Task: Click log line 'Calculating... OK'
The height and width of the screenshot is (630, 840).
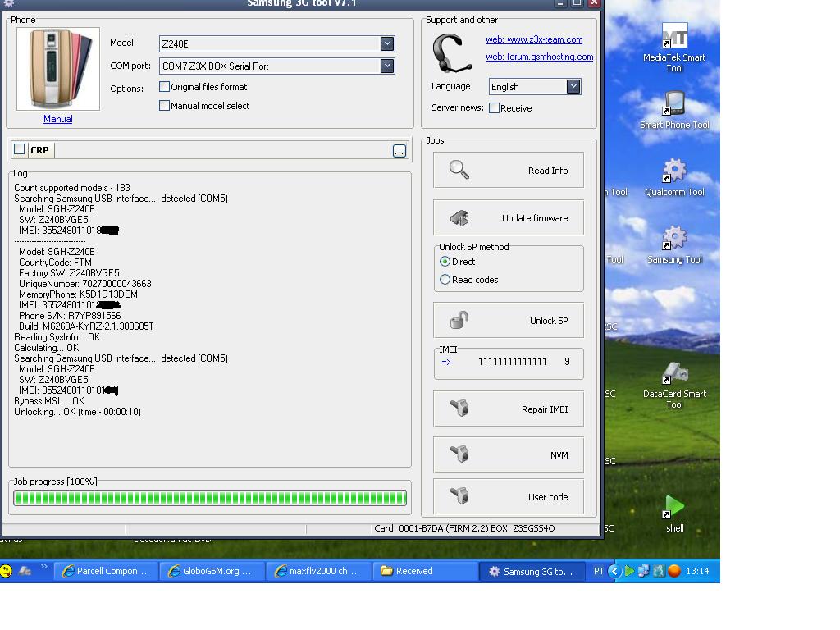Action: coord(46,348)
